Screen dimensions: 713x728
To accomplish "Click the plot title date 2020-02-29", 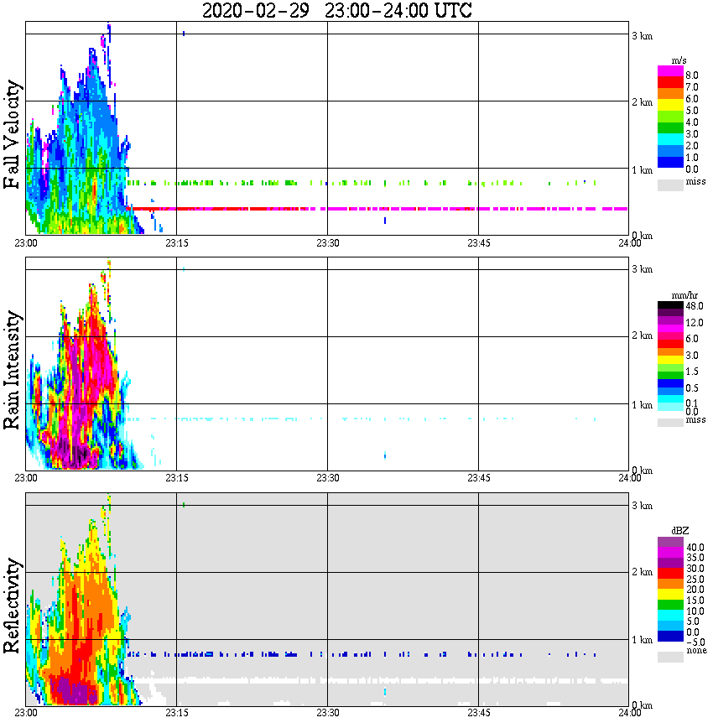I will 256,10.
